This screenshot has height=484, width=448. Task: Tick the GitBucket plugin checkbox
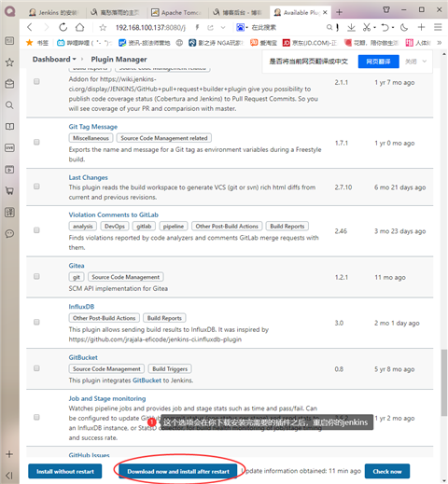click(x=36, y=368)
